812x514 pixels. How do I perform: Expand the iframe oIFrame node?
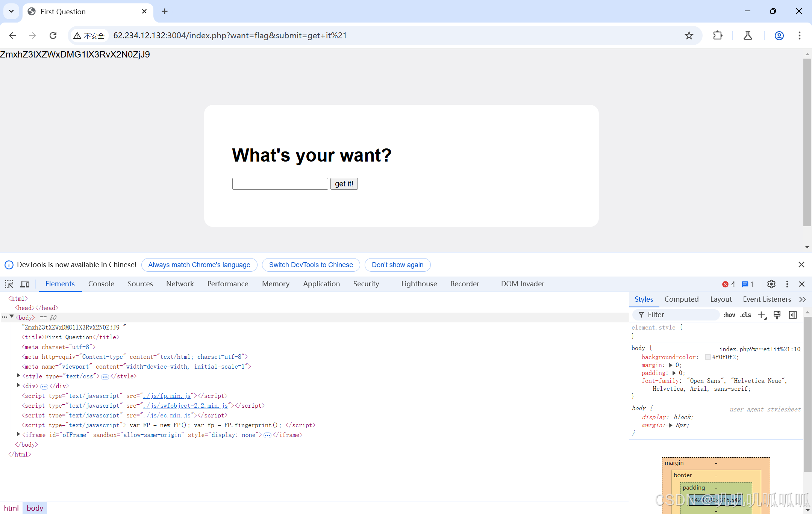(x=18, y=434)
